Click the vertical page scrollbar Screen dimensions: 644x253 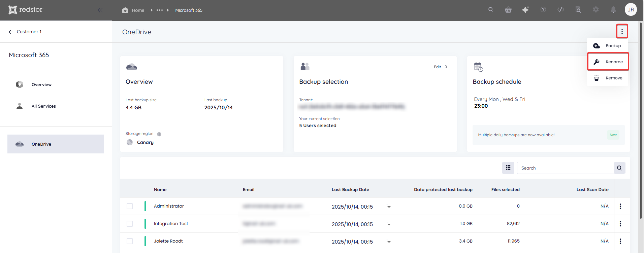tap(641, 121)
